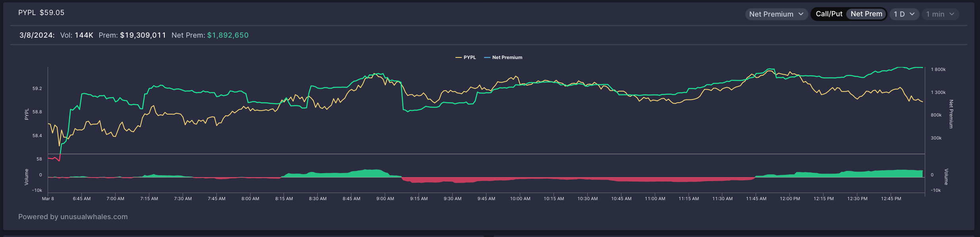
Task: Click the 58.4 price axis label
Action: coord(37,136)
